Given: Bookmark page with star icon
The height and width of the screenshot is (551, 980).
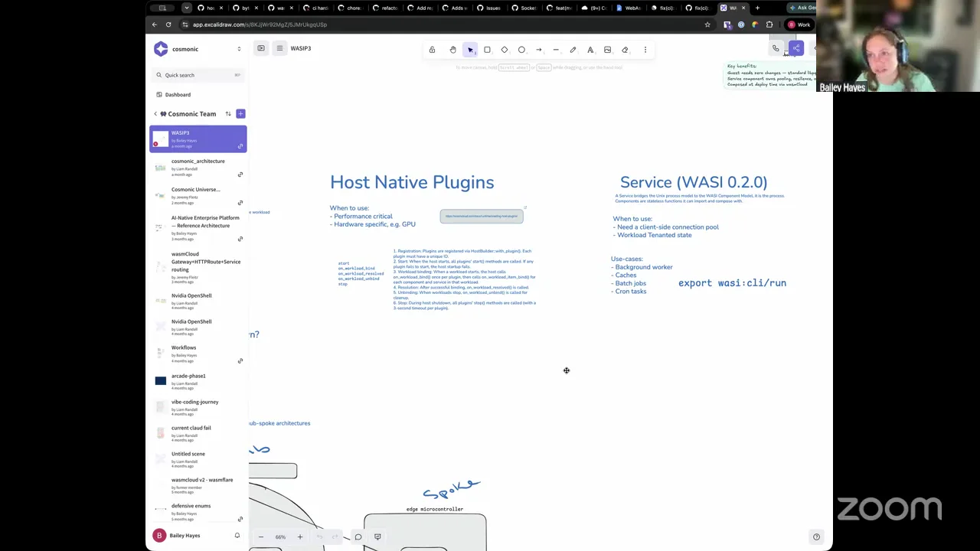Looking at the screenshot, I should [x=707, y=24].
